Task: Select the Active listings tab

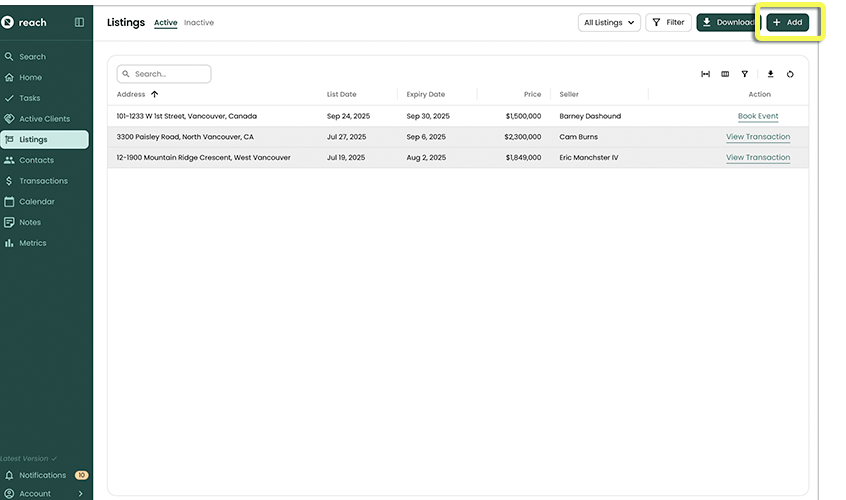Action: click(x=165, y=22)
